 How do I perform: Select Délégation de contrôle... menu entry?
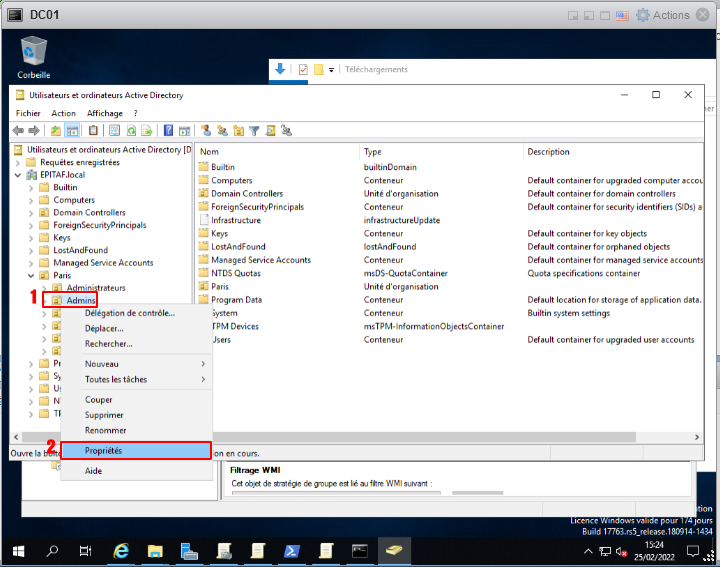tap(130, 313)
